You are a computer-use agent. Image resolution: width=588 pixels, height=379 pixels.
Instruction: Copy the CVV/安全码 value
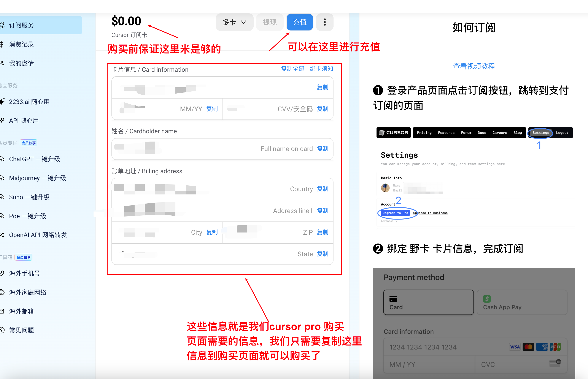[x=322, y=109]
